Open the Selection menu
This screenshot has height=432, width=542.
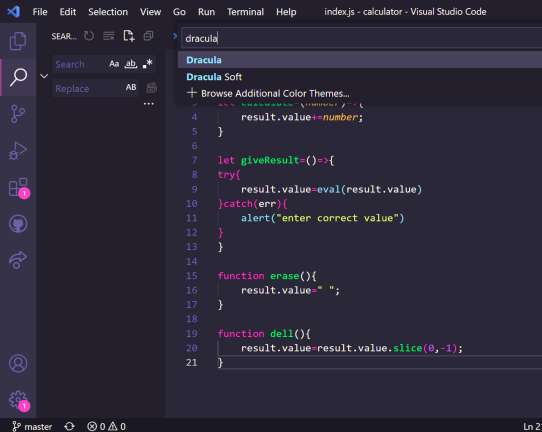tap(108, 12)
